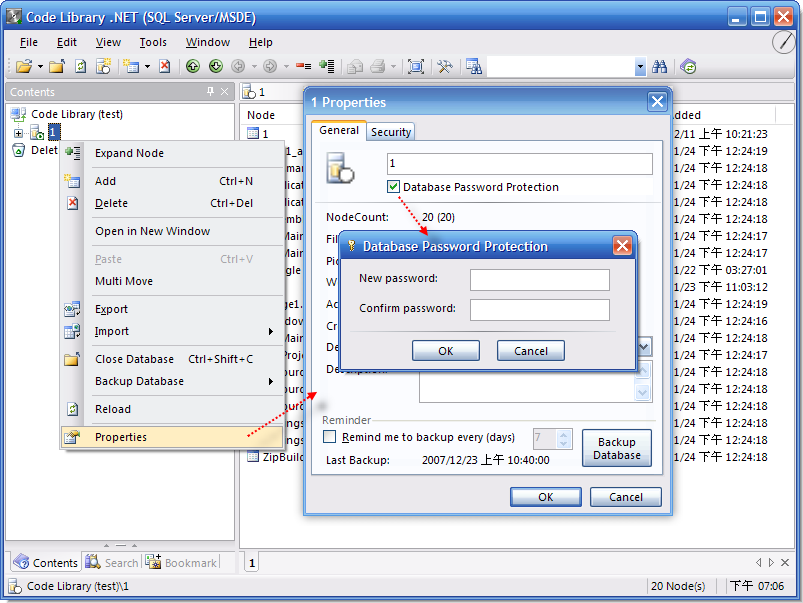Click the database icon for node 1 in tree

(37, 132)
